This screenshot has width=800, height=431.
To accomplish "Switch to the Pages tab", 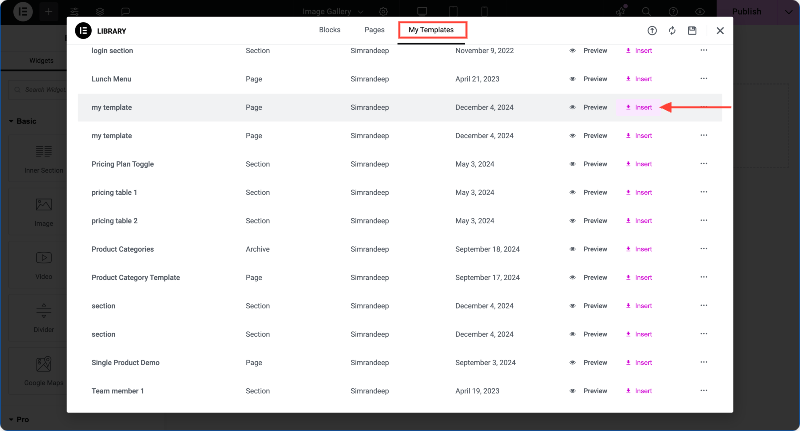I will [x=374, y=30].
